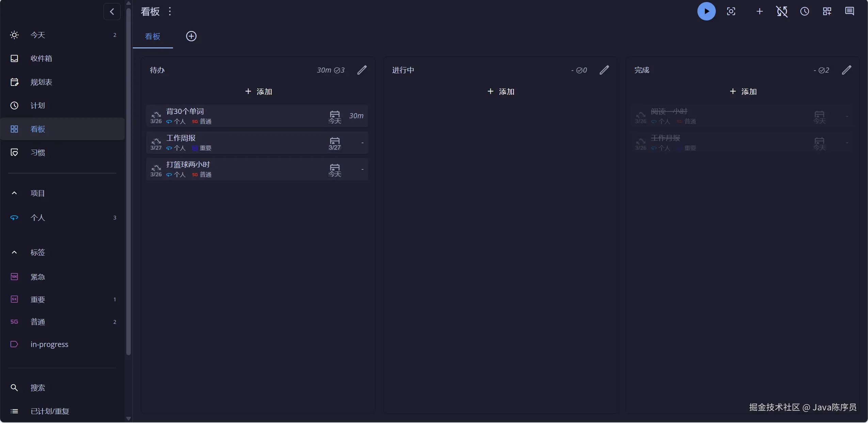This screenshot has height=423, width=868.
Task: Click 添加 in the 进行中 column
Action: coord(501,92)
